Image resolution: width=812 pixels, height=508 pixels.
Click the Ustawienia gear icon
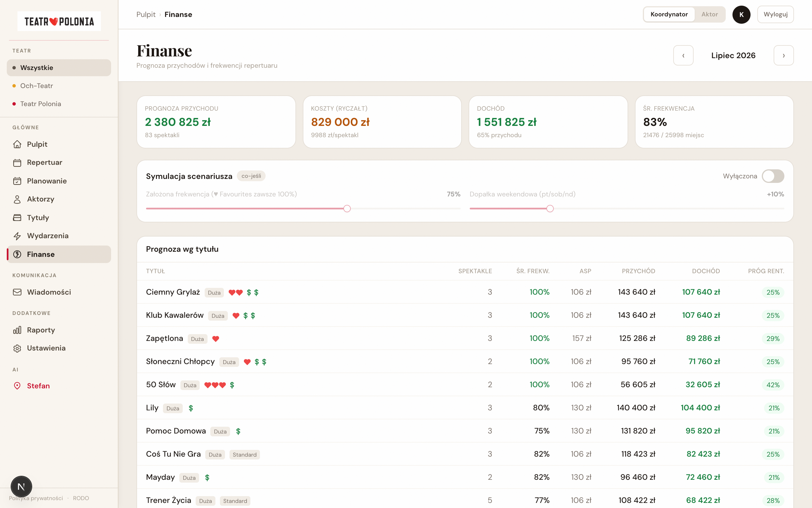(17, 348)
